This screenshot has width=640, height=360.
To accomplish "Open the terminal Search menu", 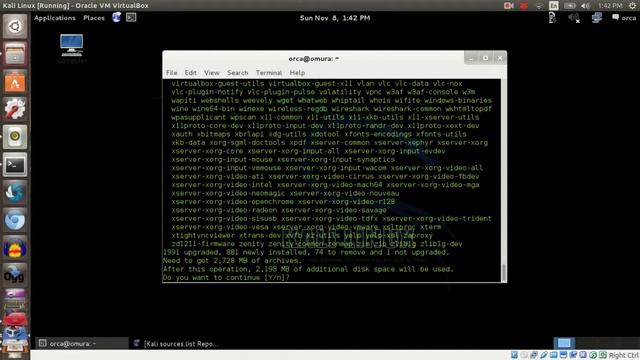I will (x=238, y=73).
